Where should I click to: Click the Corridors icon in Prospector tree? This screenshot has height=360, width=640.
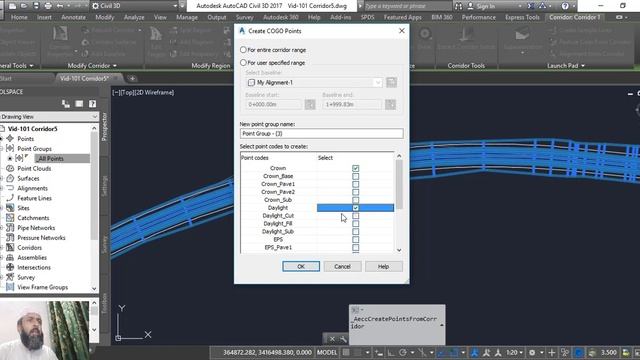(x=10, y=247)
